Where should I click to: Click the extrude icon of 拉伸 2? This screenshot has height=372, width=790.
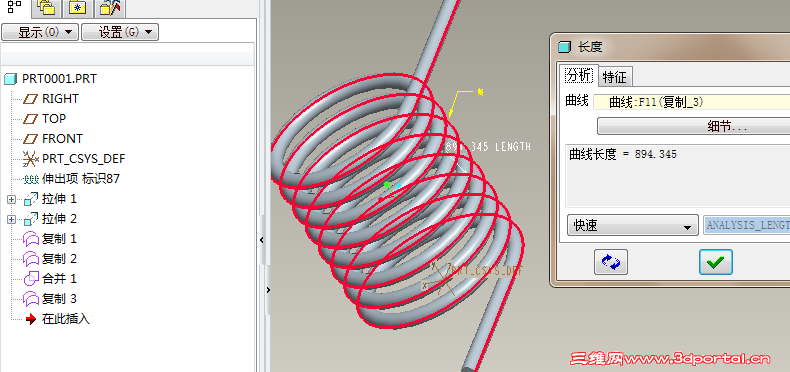click(31, 219)
